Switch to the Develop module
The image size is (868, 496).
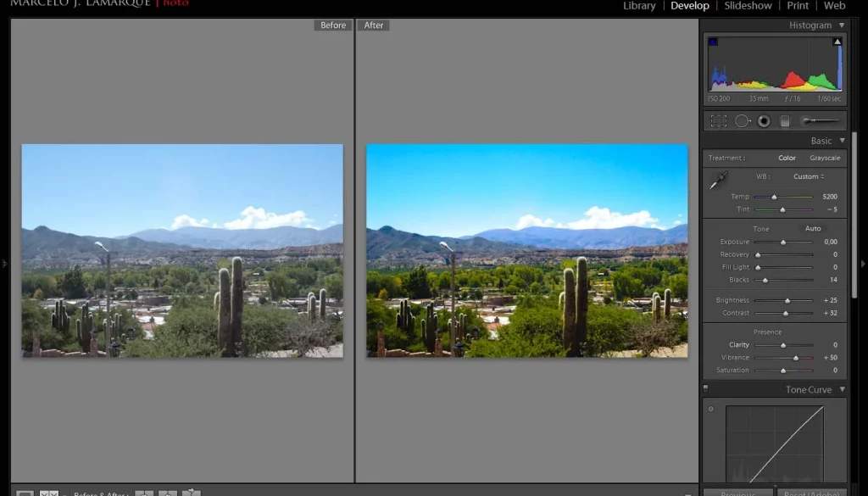click(x=690, y=6)
